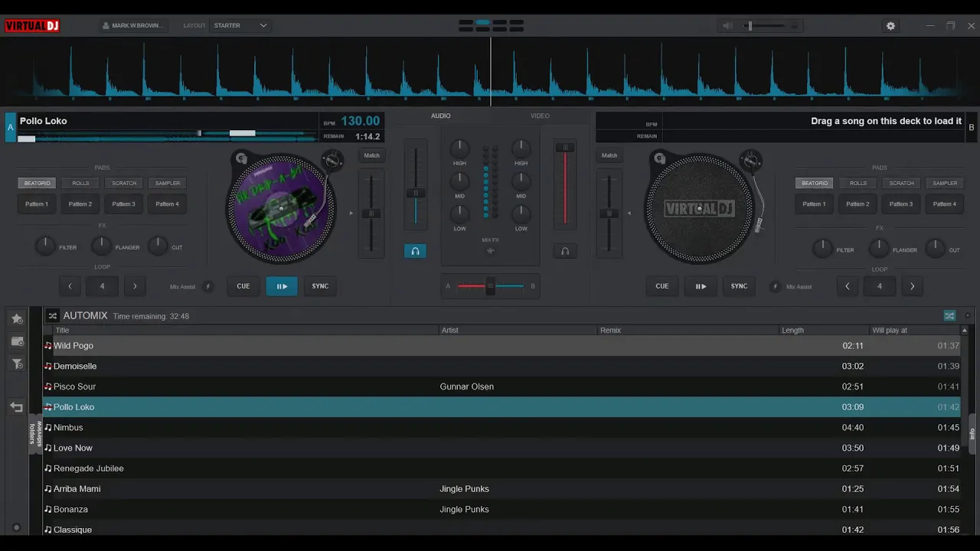Toggle headphone cue for deck B
Screen dimensions: 980x551
click(565, 251)
